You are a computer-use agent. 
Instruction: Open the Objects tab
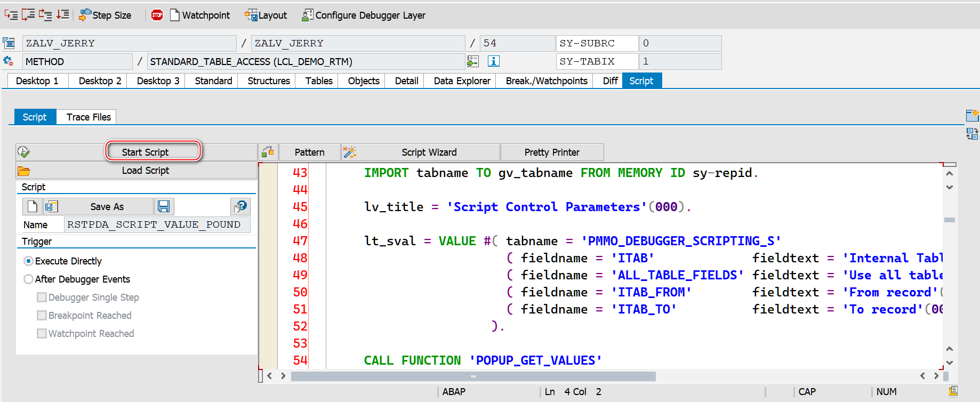coord(364,81)
